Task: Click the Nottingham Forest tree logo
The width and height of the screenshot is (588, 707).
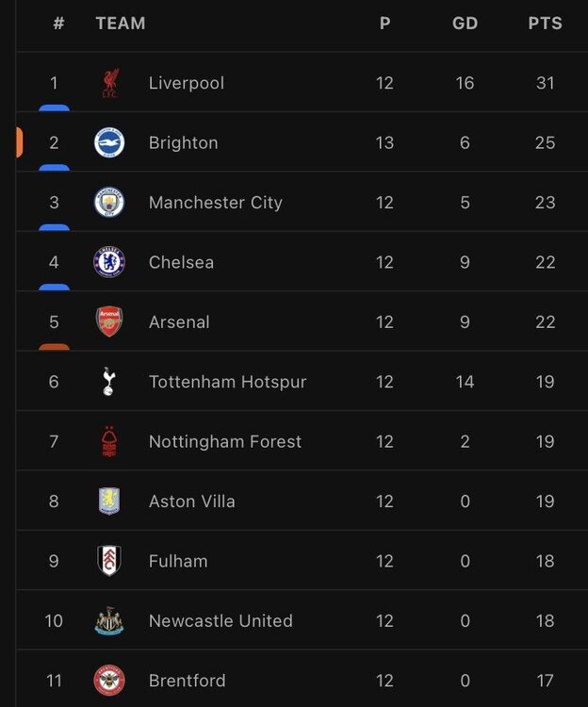Action: pyautogui.click(x=109, y=441)
